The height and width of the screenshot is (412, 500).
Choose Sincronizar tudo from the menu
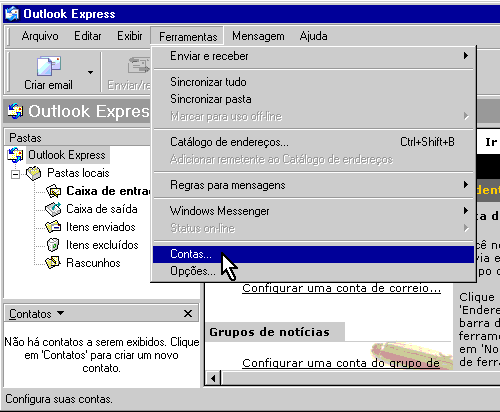(313, 82)
